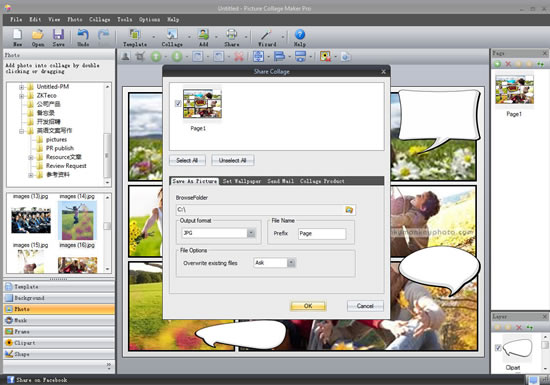
Task: Click the Select All button
Action: [x=187, y=160]
